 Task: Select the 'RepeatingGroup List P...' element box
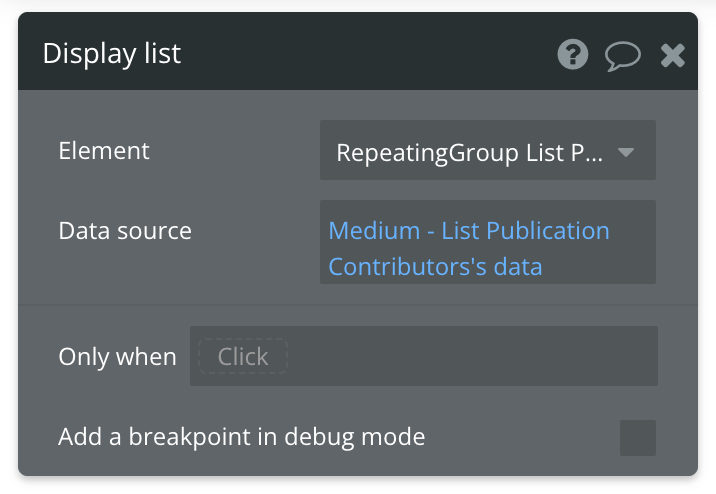470,152
